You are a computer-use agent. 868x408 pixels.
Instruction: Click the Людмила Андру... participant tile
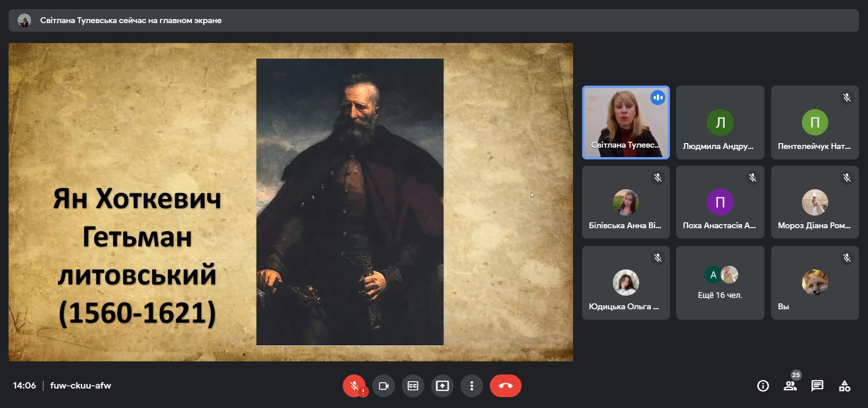click(x=720, y=122)
